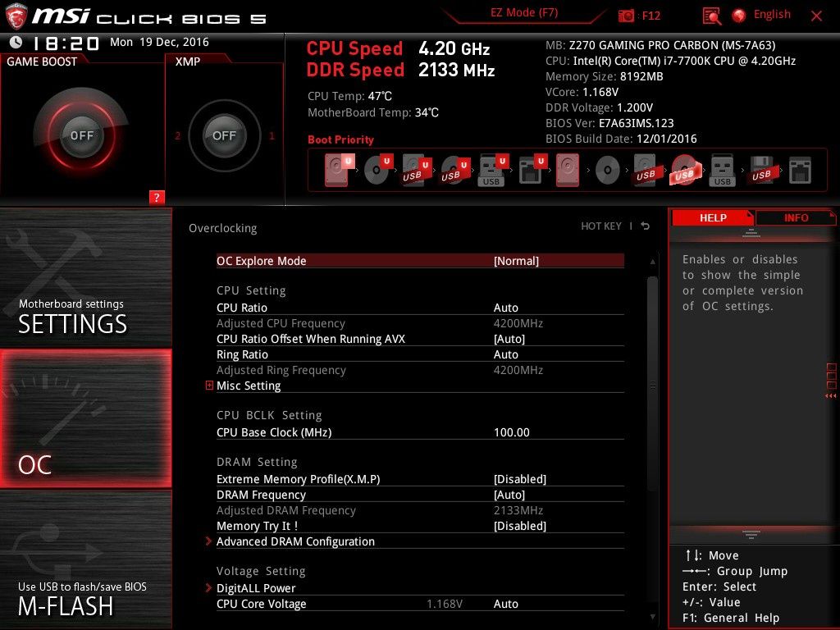
Task: Click the English language label
Action: 772,15
